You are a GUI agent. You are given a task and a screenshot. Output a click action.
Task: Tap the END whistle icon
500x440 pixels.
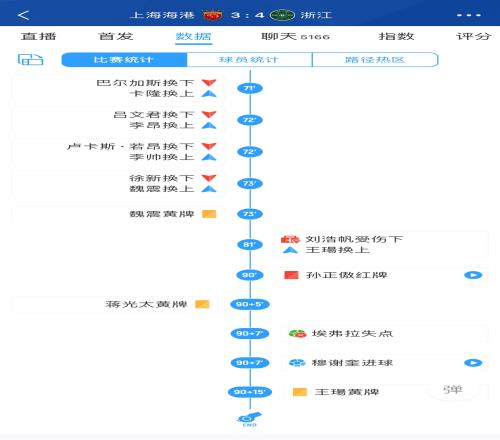250,419
